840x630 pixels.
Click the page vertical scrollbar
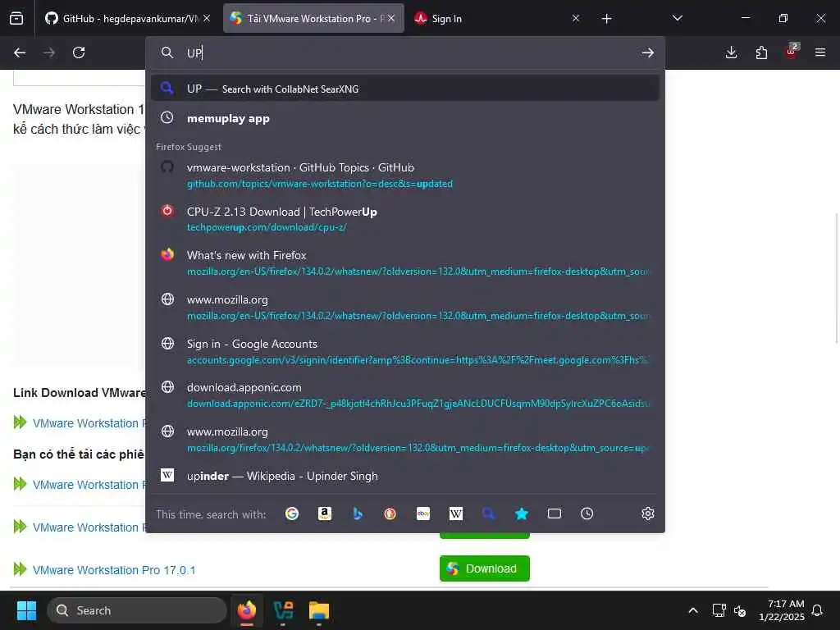click(x=837, y=277)
